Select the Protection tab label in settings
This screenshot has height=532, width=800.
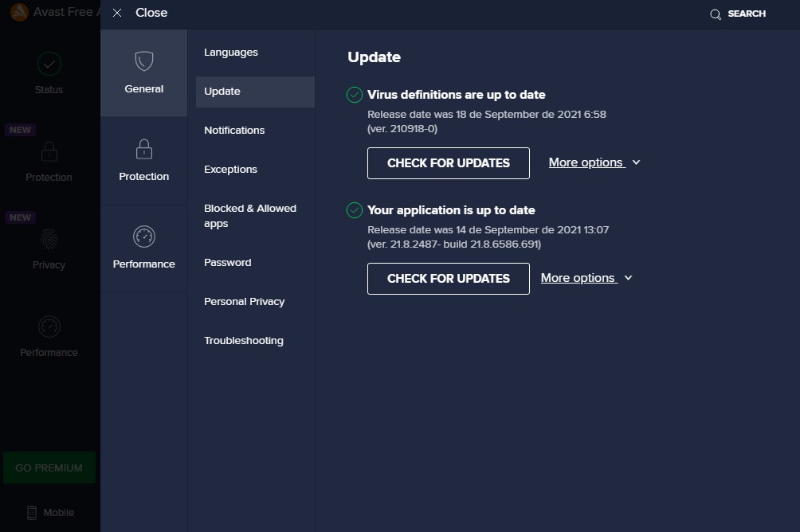(x=144, y=177)
